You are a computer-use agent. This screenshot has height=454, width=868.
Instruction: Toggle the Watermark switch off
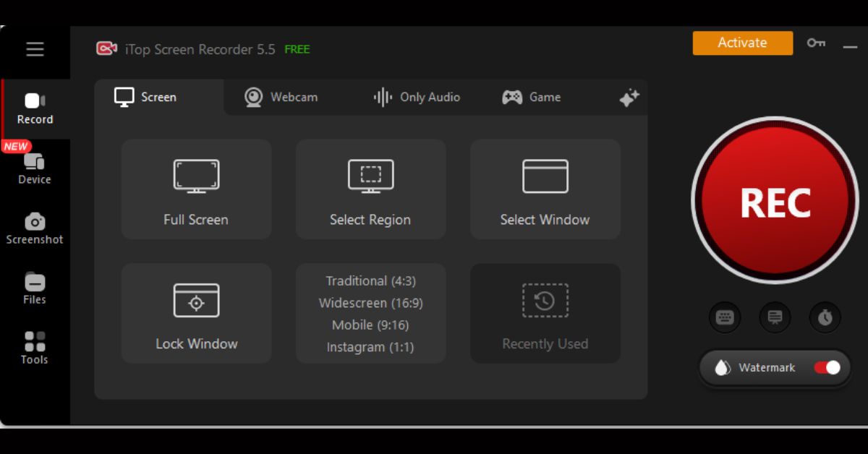pos(827,368)
